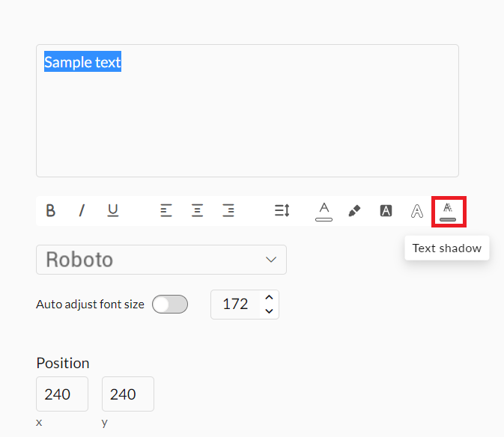Select the highlighter marker tool
This screenshot has height=437, width=504.
click(355, 211)
